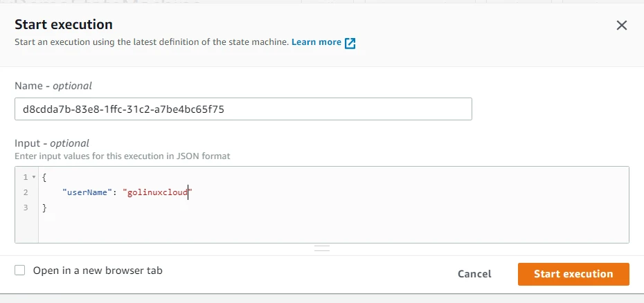Close the Start execution dialog
This screenshot has width=644, height=303.
point(622,26)
